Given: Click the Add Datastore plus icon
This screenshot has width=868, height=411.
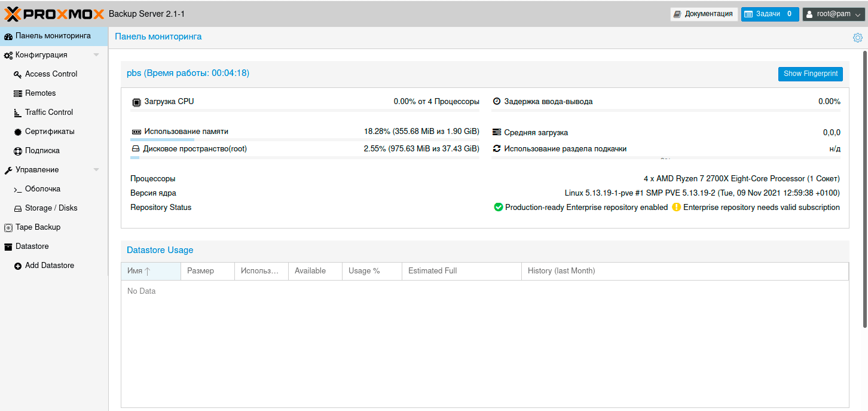Looking at the screenshot, I should pyautogui.click(x=18, y=266).
